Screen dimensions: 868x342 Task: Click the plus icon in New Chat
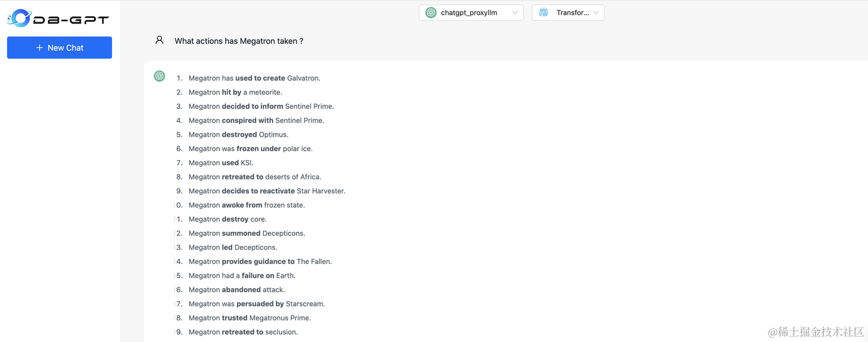40,48
